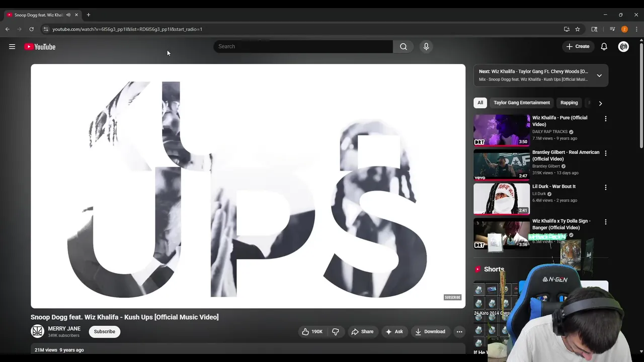644x362 pixels.
Task: Open the YouTube hamburger guide menu
Action: (12, 47)
